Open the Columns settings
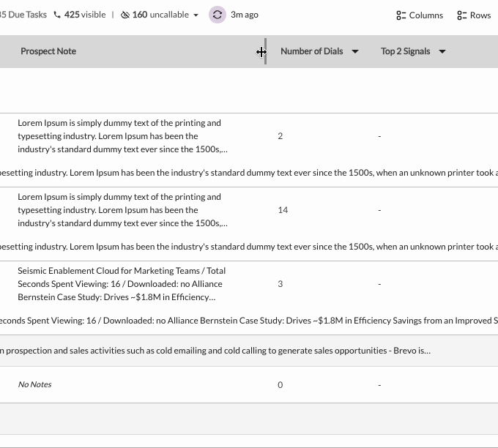 click(x=420, y=15)
